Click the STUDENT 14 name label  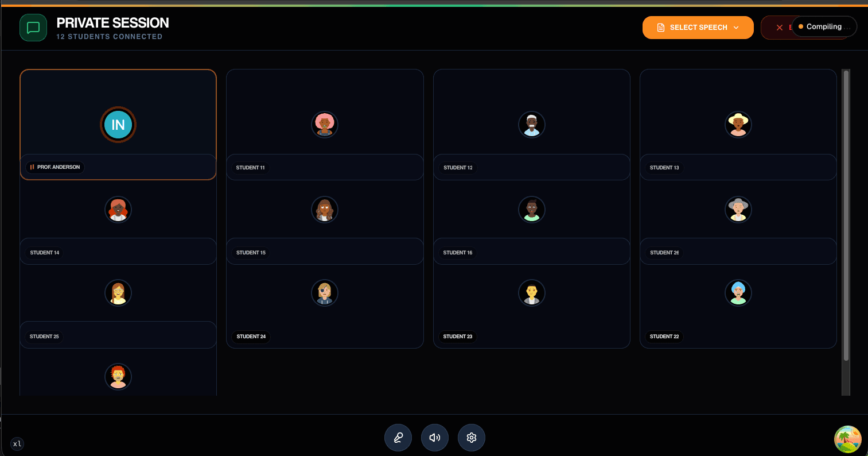coord(45,253)
